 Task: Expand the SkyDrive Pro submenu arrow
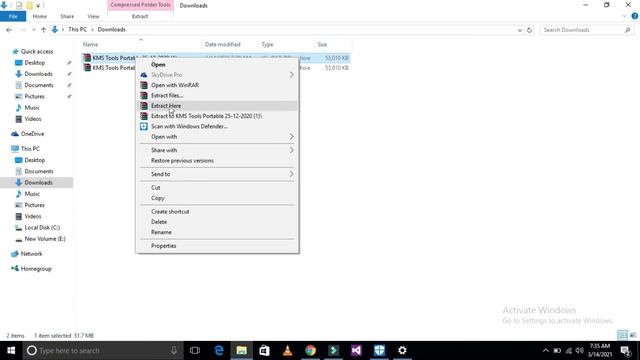(x=291, y=75)
